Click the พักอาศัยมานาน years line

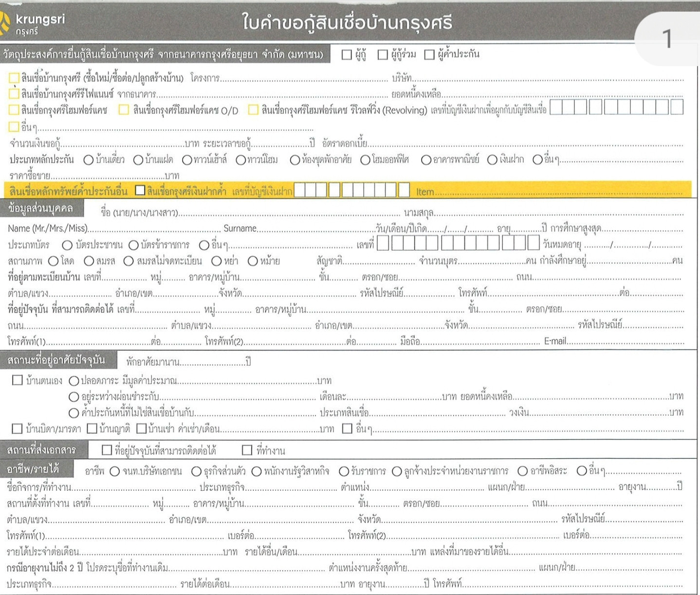213,363
